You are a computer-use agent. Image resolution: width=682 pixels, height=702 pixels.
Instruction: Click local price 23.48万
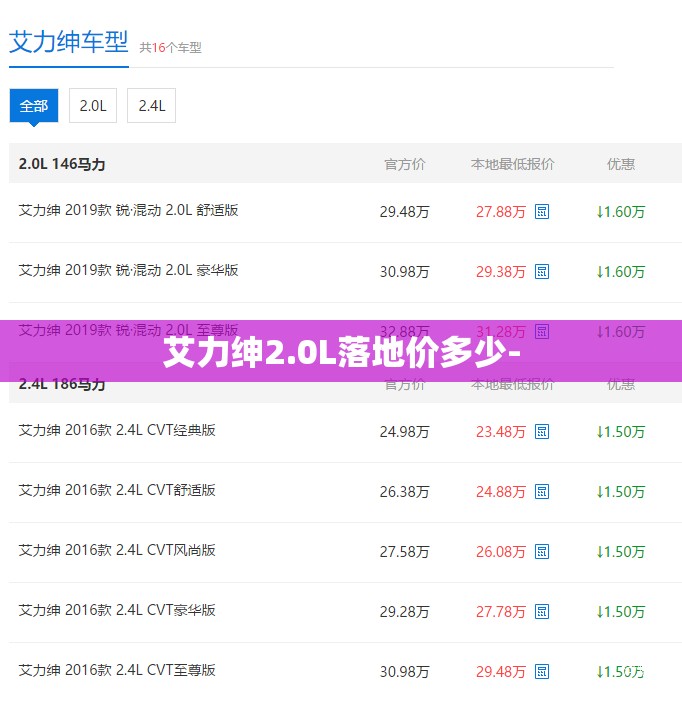[x=501, y=432]
